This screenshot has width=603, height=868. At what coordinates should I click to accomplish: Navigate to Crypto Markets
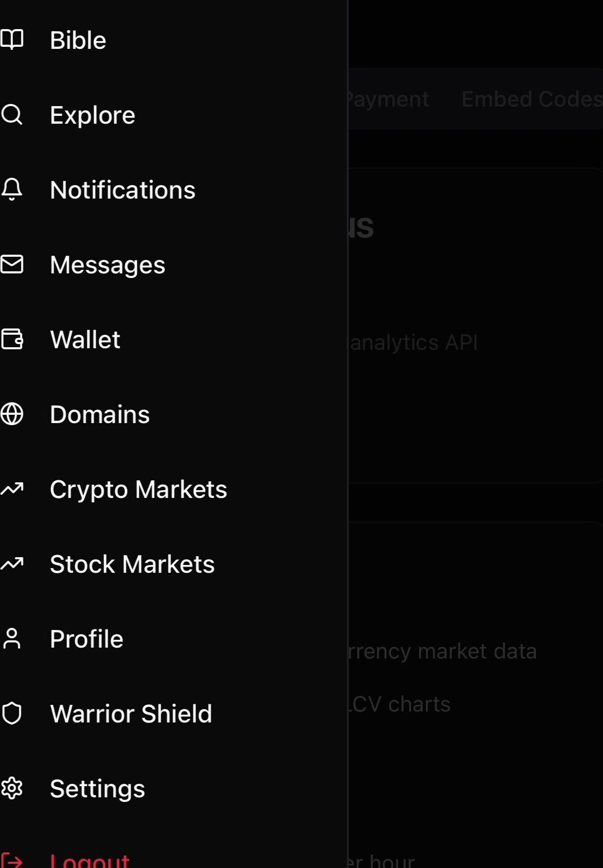point(138,490)
